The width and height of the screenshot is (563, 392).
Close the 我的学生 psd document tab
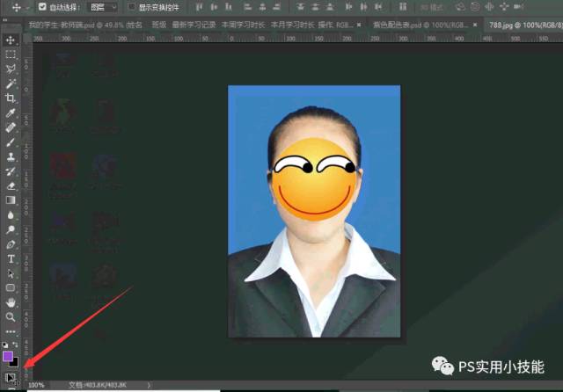(359, 25)
